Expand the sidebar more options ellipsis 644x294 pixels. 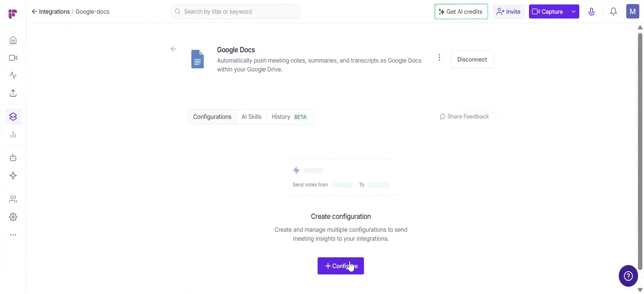tap(13, 235)
